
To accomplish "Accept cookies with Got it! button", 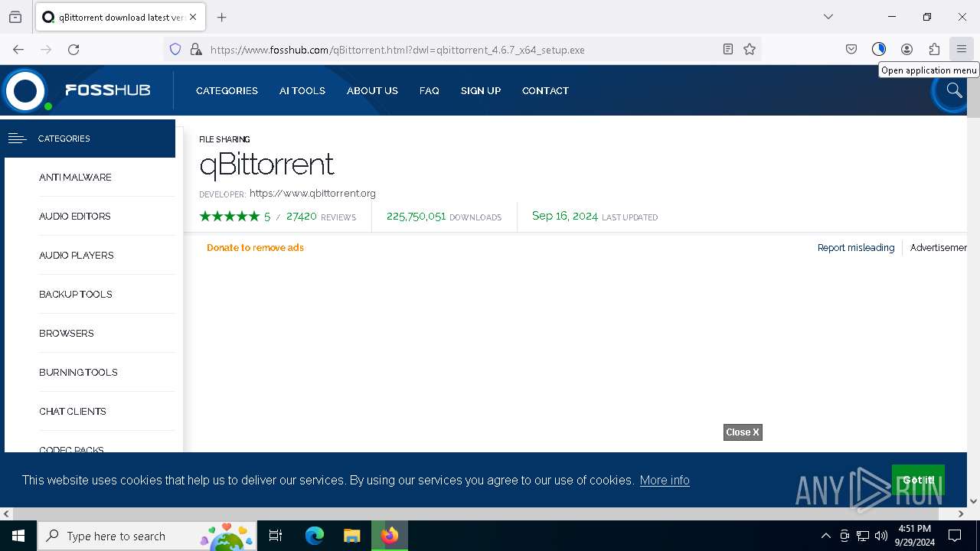I will click(x=918, y=480).
